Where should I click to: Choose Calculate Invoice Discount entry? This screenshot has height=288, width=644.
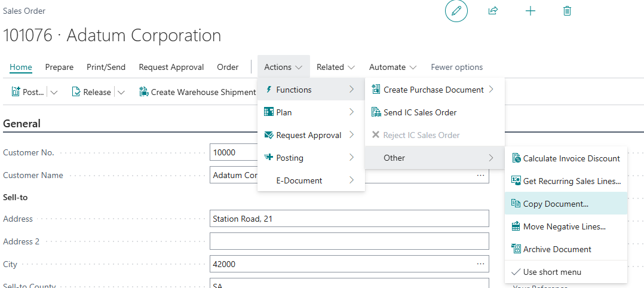point(566,158)
